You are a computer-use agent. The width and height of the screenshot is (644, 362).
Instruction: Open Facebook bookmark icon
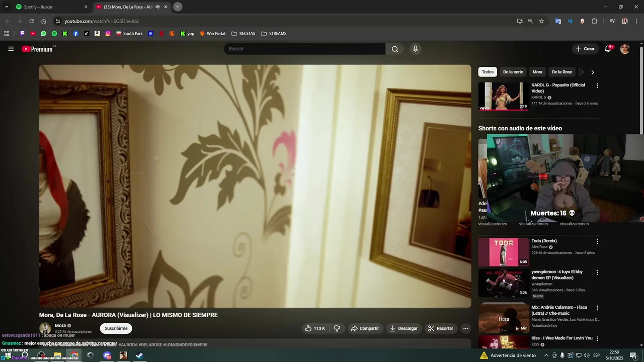[76, 34]
